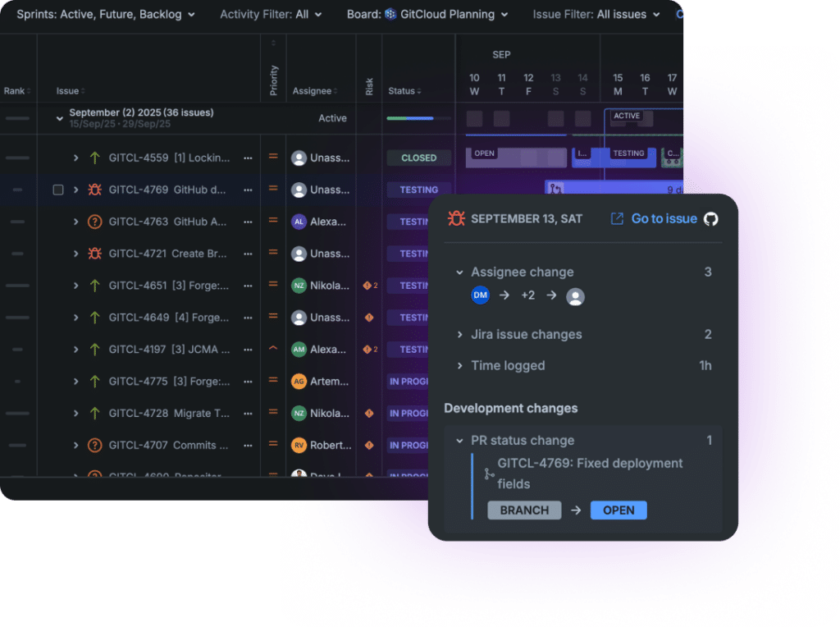The height and width of the screenshot is (627, 840).
Task: Click the +2 assignee count
Action: pyautogui.click(x=527, y=295)
